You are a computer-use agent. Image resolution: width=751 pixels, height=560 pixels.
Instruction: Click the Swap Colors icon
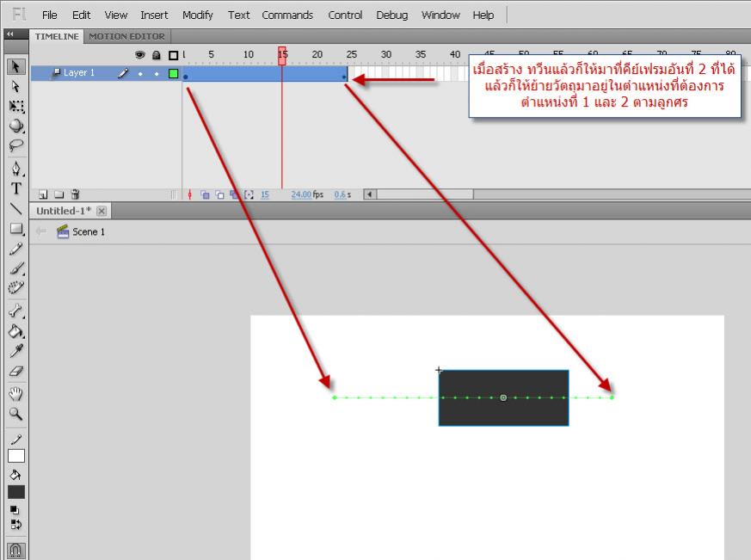coord(15,524)
